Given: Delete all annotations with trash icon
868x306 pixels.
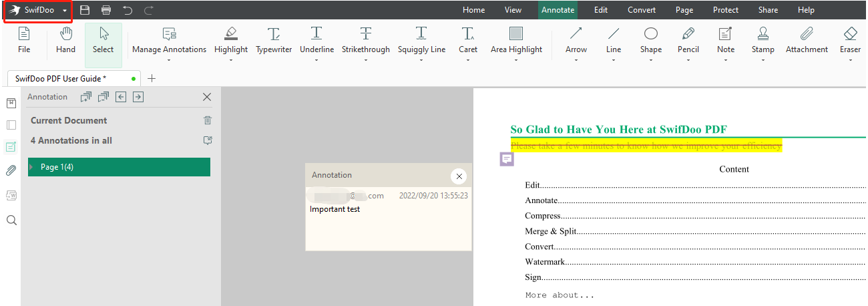Looking at the screenshot, I should (208, 120).
